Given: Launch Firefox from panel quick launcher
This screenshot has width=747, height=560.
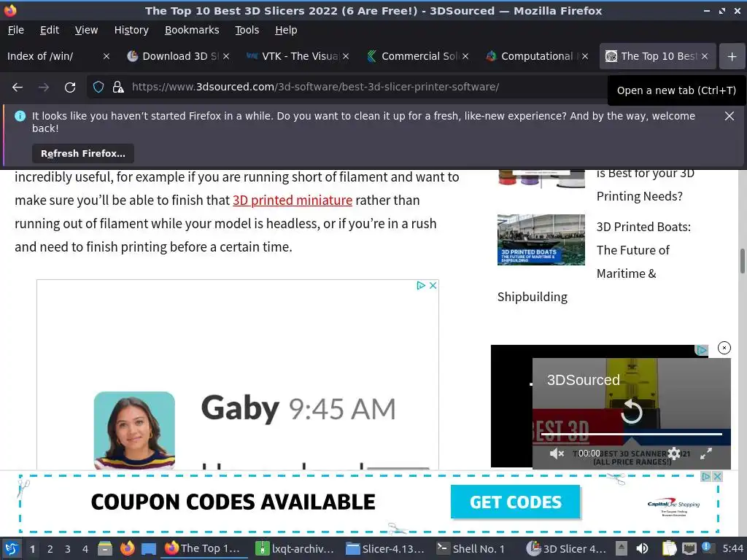Looking at the screenshot, I should point(127,548).
